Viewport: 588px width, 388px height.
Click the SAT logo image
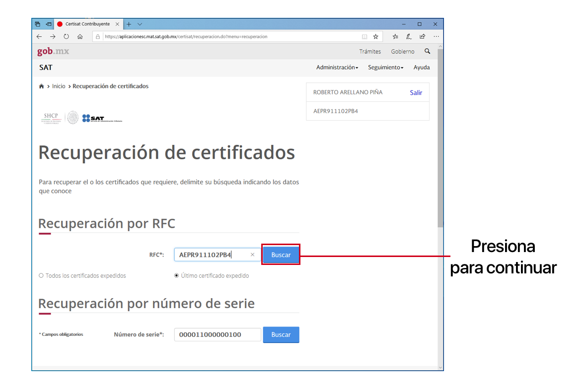(x=102, y=119)
